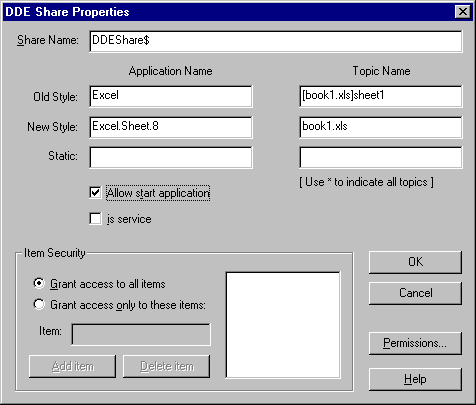Click the Add item button
The height and width of the screenshot is (405, 476).
[x=72, y=366]
